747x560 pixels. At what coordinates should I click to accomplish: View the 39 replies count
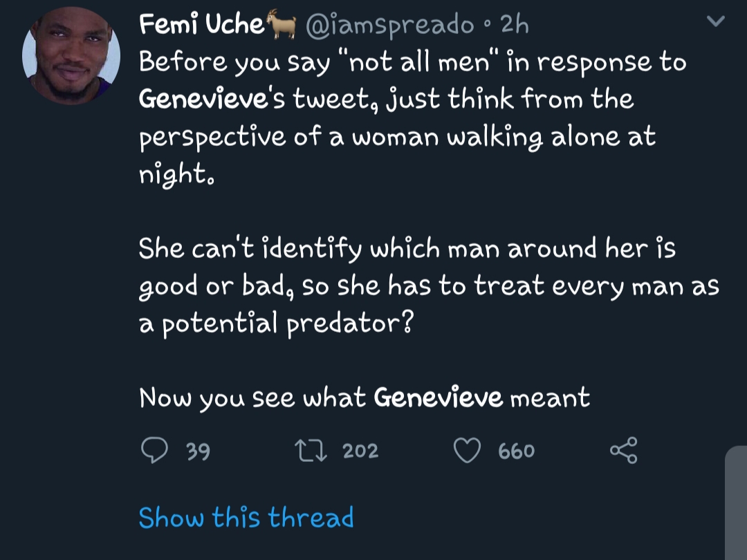[x=198, y=451]
